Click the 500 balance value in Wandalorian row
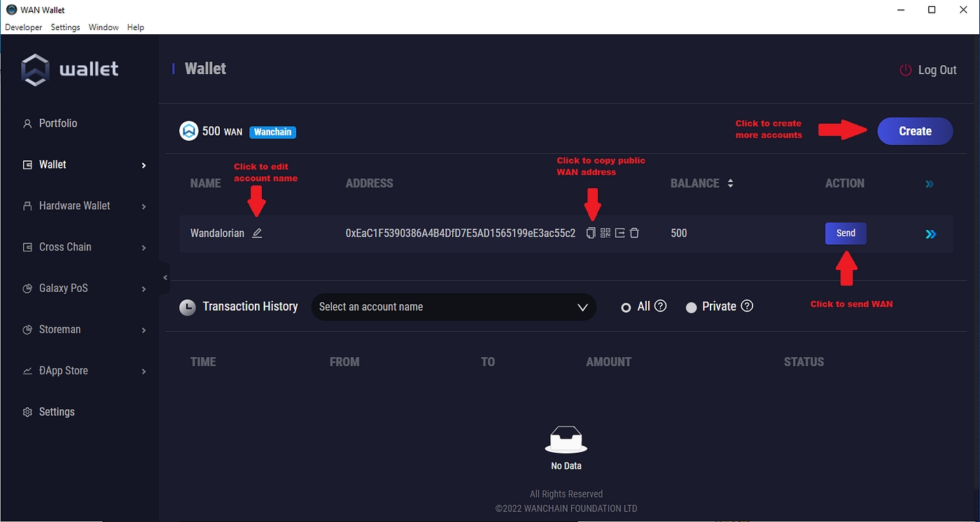The width and height of the screenshot is (980, 522). (x=679, y=233)
